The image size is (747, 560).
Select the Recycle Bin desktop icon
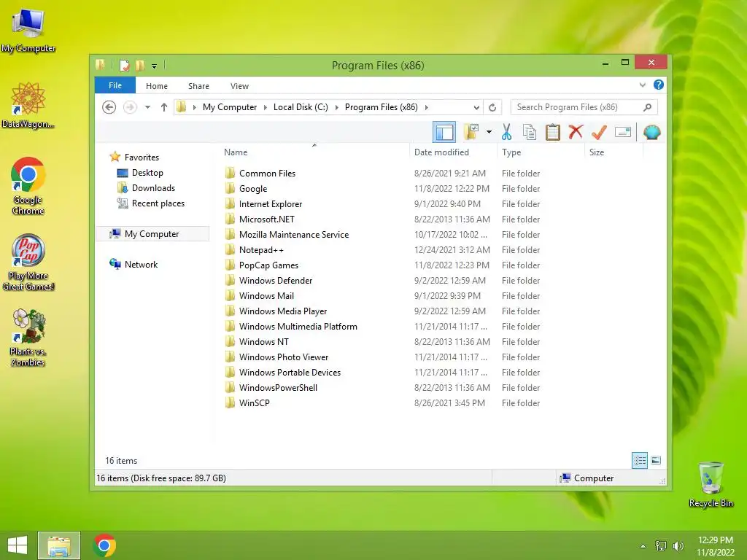(711, 484)
